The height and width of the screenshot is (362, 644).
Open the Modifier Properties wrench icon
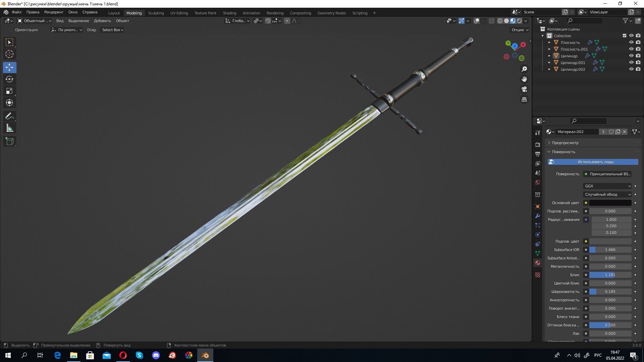point(538,216)
